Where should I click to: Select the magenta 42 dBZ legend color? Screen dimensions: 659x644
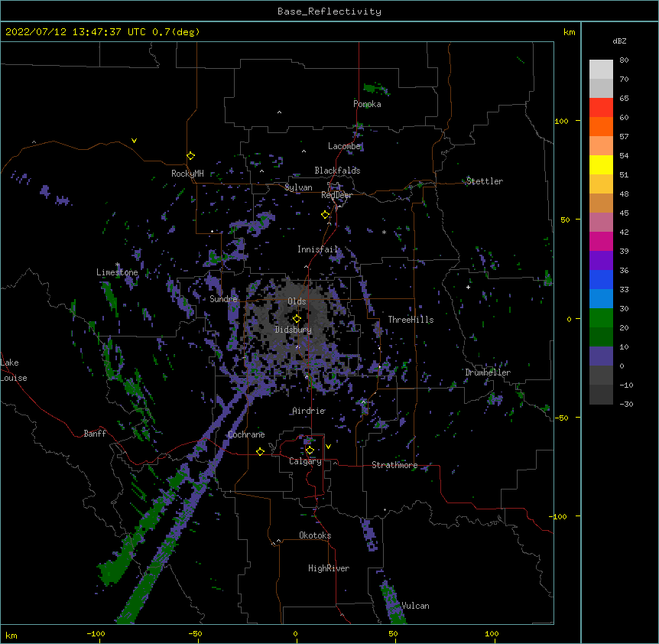point(601,241)
